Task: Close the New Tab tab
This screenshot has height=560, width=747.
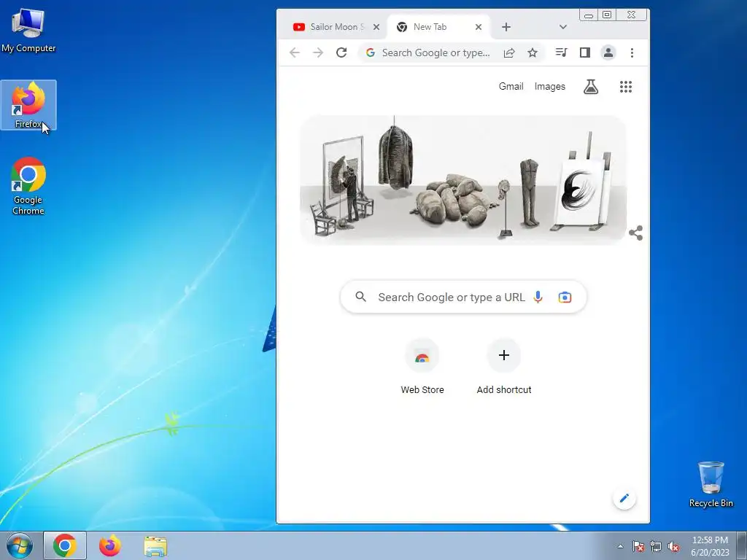Action: 479,27
